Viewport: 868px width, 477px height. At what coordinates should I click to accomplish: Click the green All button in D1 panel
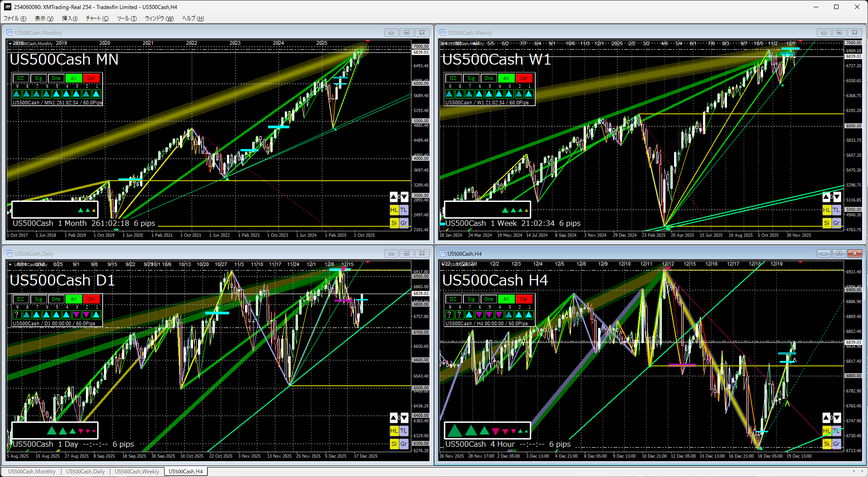click(73, 299)
